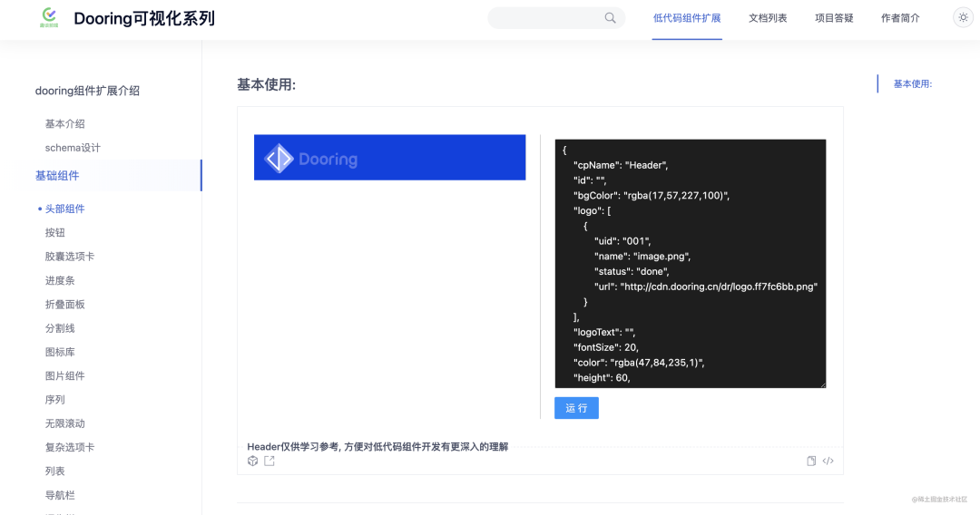Open the 作者简介 nav tab
The image size is (980, 515).
(x=900, y=18)
